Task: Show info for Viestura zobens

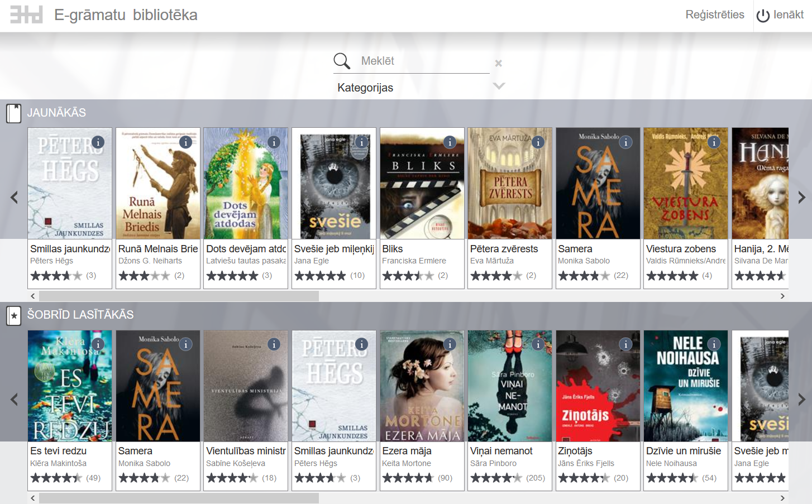Action: point(714,142)
